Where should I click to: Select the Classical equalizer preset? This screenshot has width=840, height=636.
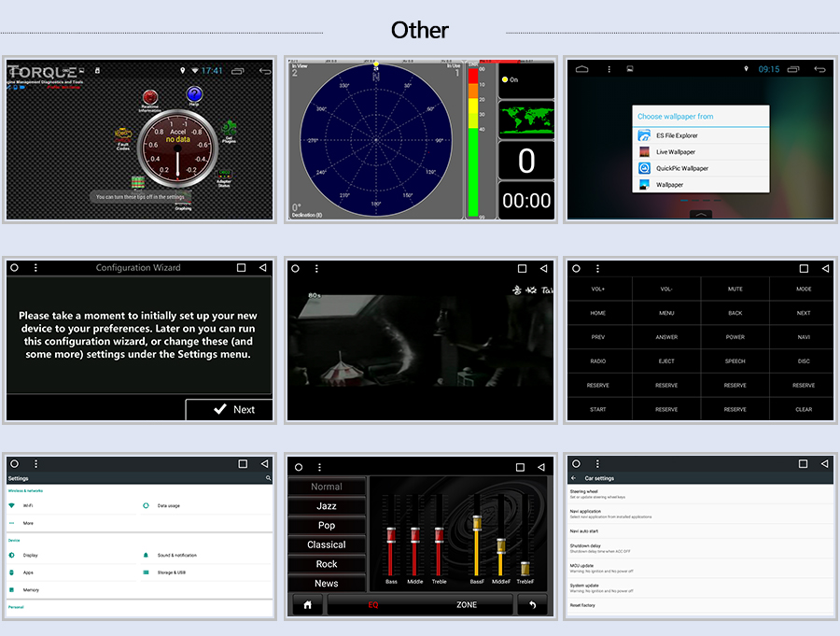pyautogui.click(x=327, y=544)
